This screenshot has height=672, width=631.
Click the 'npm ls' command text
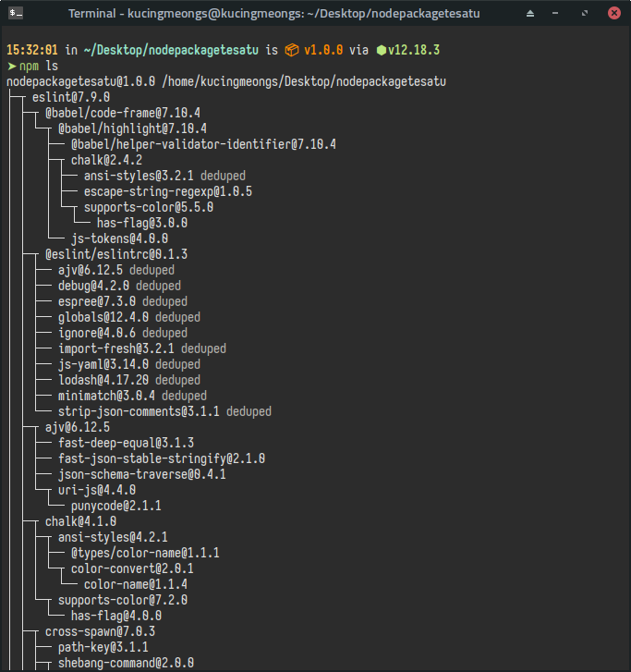pos(39,66)
